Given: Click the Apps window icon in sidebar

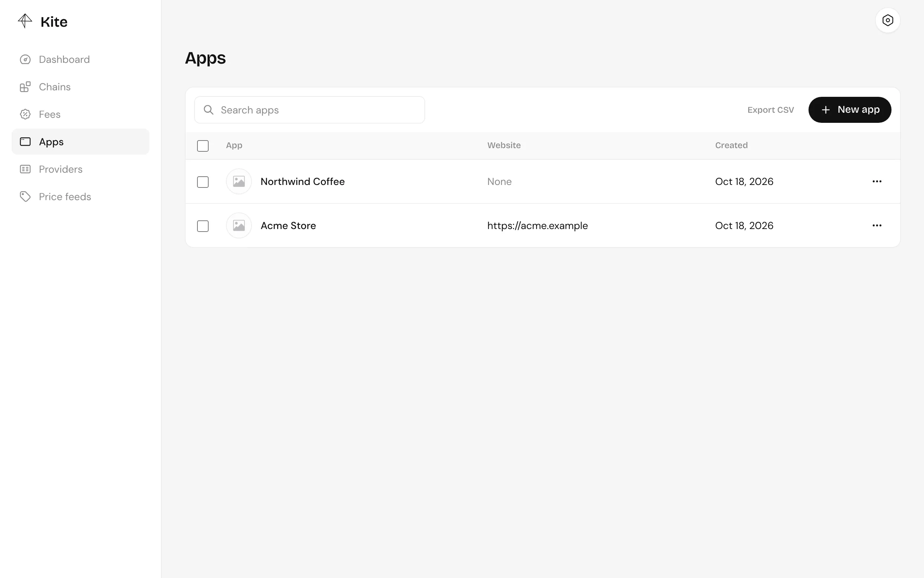Looking at the screenshot, I should (25, 142).
